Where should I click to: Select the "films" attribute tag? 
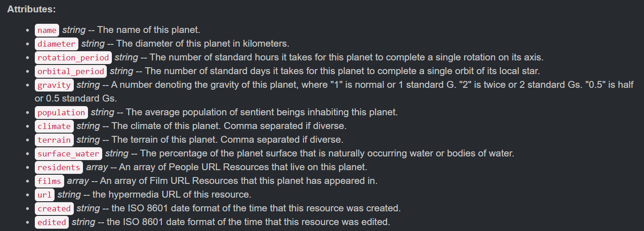(49, 181)
